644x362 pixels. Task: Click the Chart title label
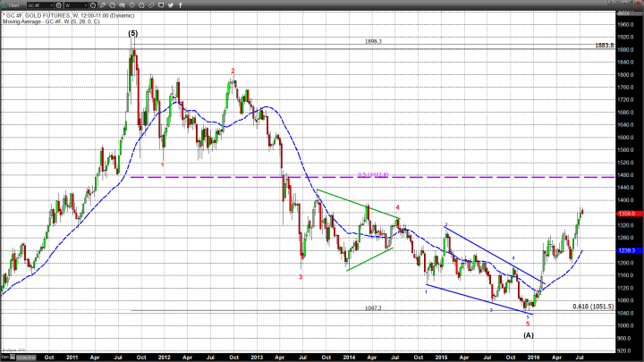tap(13, 5)
